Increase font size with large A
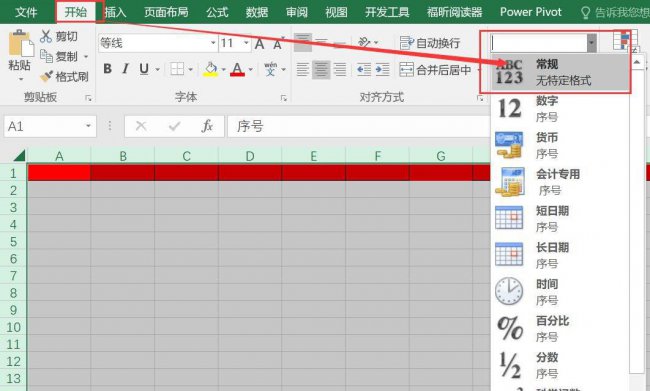This screenshot has height=391, width=650. [260, 44]
